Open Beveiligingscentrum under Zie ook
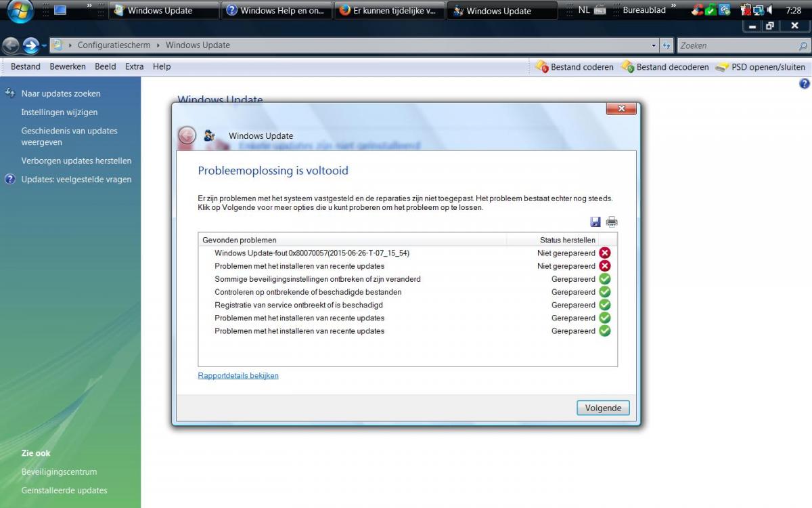The image size is (812, 508). coord(59,472)
